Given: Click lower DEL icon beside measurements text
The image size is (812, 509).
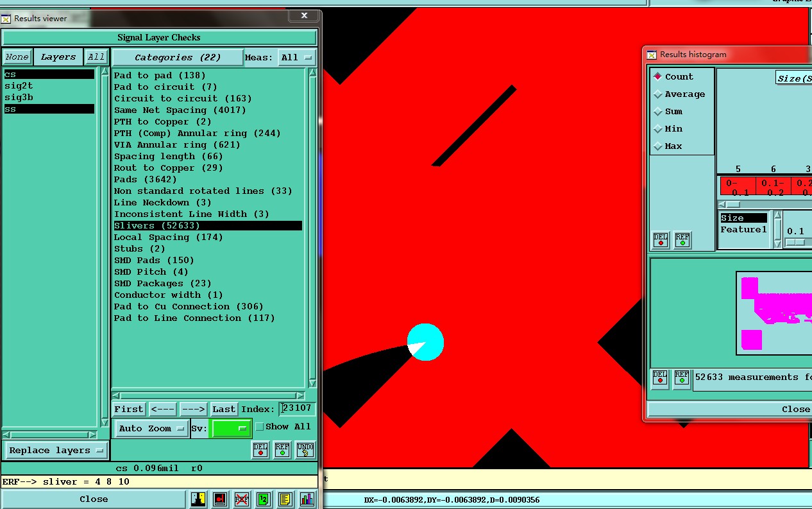Looking at the screenshot, I should tap(660, 378).
